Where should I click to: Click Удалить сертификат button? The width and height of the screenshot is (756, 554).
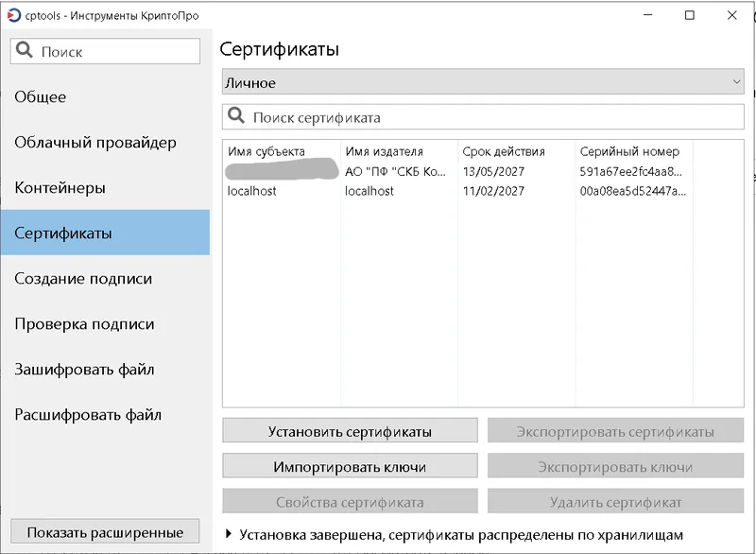(616, 501)
